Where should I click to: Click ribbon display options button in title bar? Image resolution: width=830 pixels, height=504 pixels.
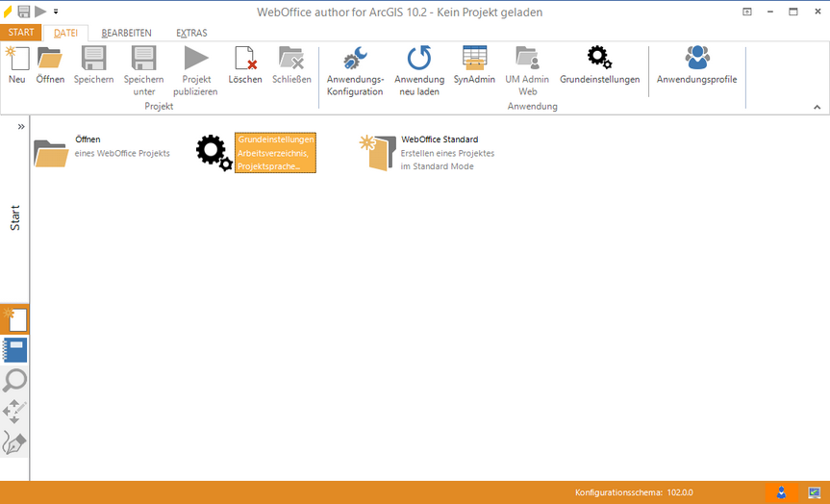747,12
